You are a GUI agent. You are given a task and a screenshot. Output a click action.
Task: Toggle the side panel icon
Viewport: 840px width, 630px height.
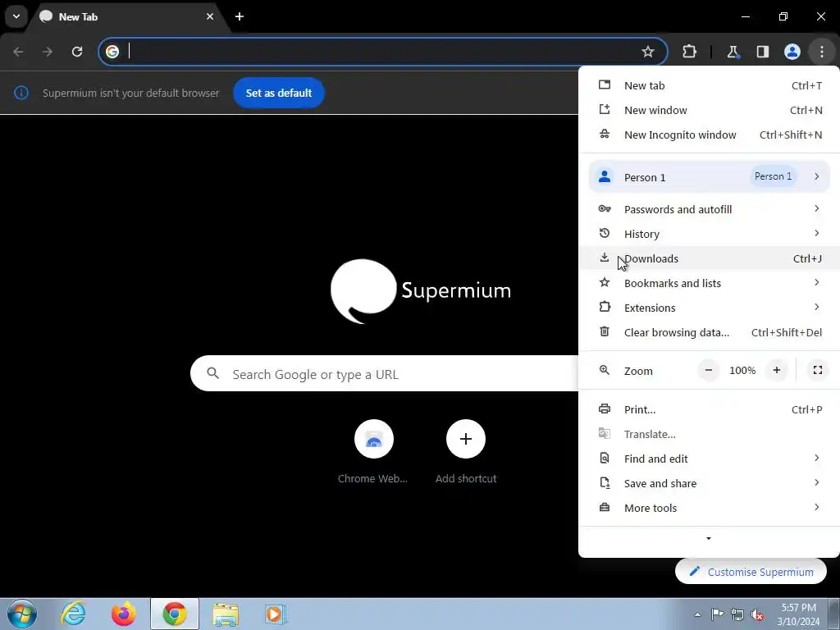[762, 52]
